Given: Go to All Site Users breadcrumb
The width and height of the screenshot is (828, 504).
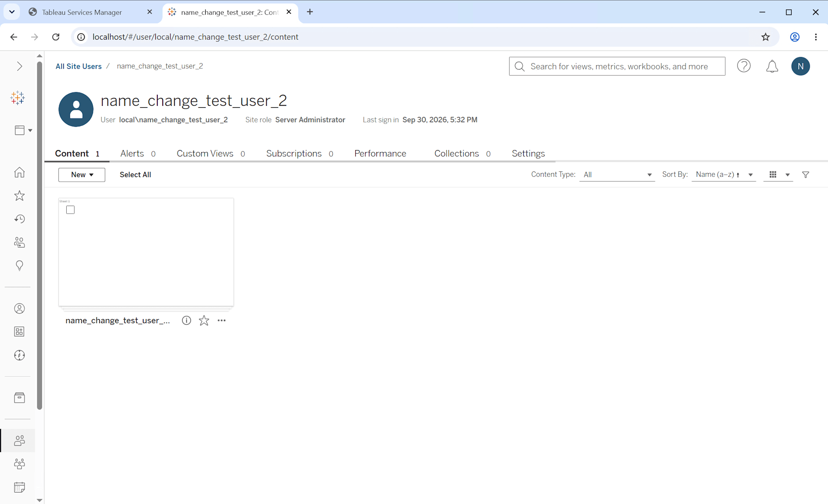Looking at the screenshot, I should (79, 66).
